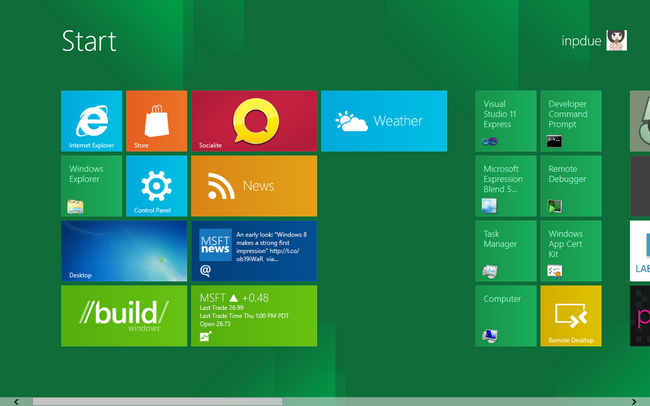650x406 pixels.
Task: Open the MSFT stock quote tile
Action: (x=254, y=316)
